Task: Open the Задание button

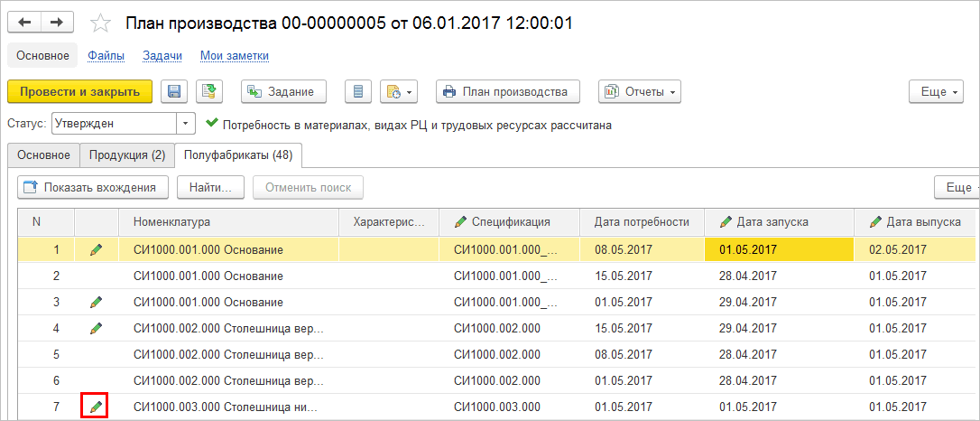Action: 283,91
